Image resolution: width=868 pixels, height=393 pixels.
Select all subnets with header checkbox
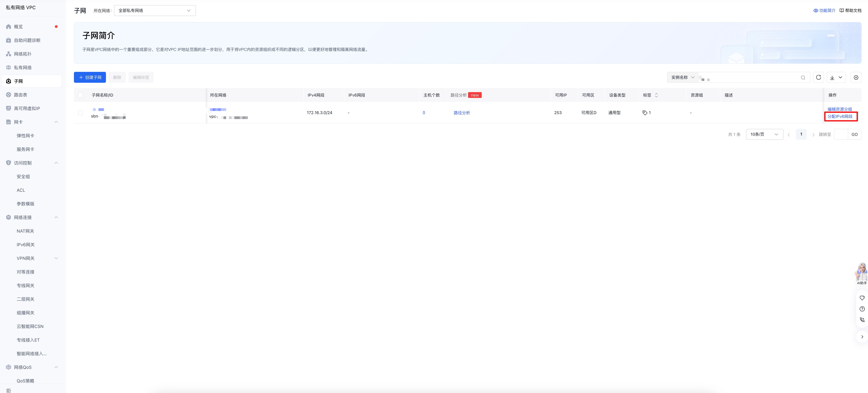point(80,95)
